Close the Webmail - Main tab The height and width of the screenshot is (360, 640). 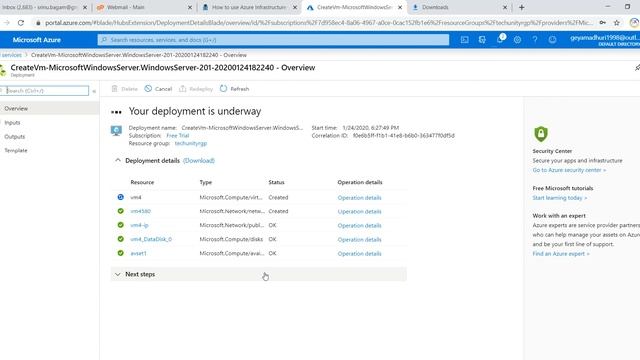190,7
